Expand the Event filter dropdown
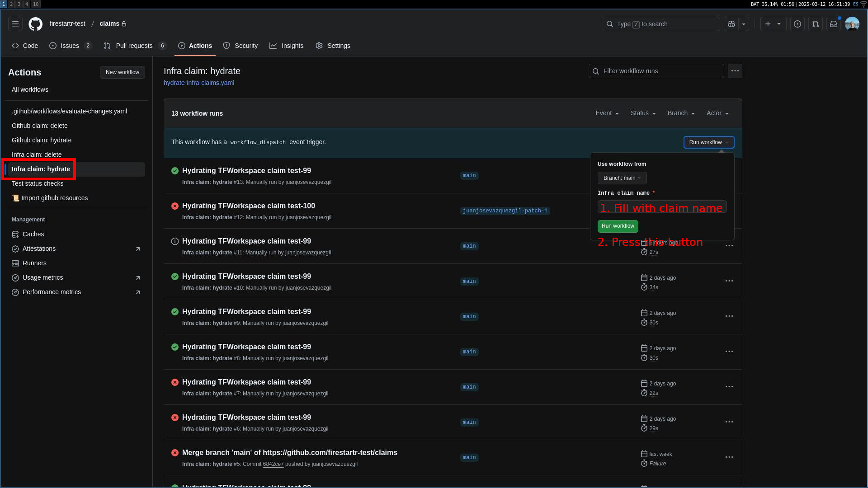The height and width of the screenshot is (488, 868). [607, 113]
